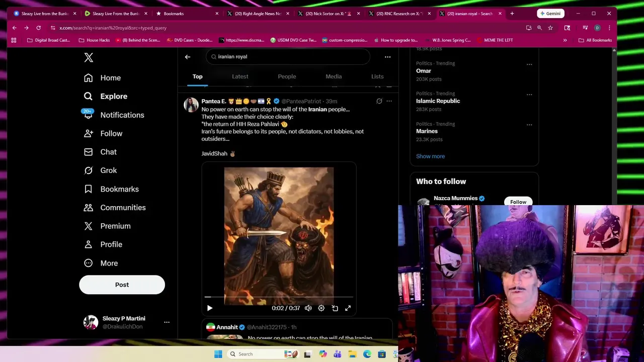Back arrow beside the X search box
Image resolution: width=644 pixels, height=362 pixels.
click(x=188, y=57)
